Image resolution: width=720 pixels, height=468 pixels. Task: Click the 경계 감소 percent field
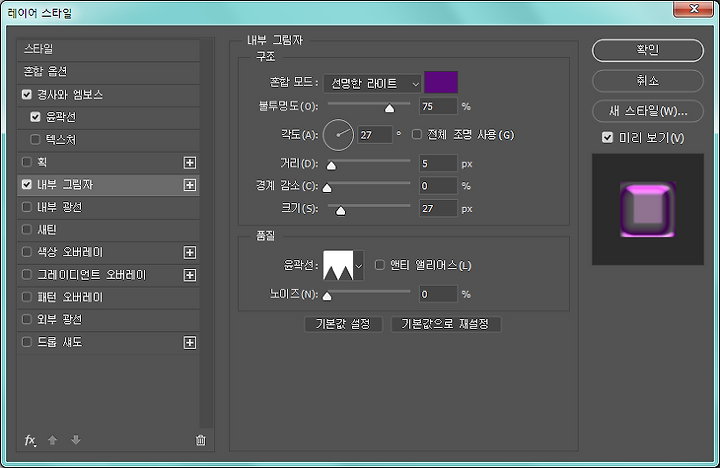(438, 186)
